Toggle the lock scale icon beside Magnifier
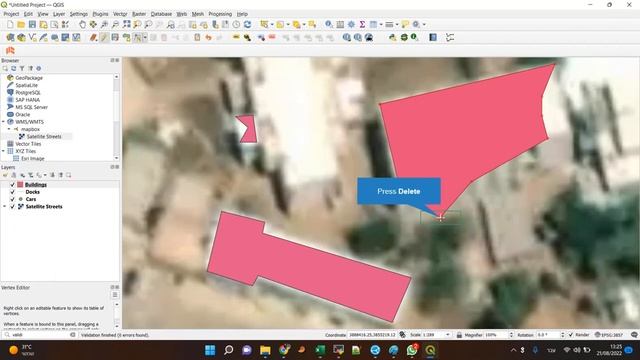 459,335
